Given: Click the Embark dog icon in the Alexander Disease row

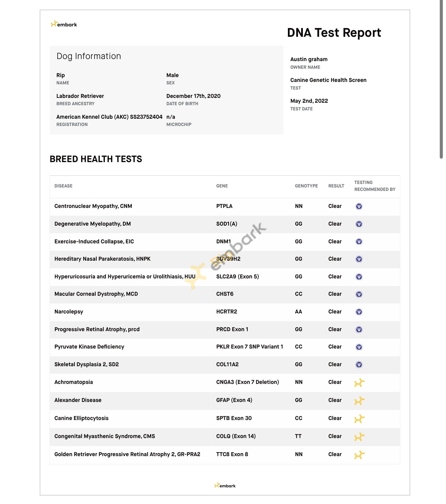Looking at the screenshot, I should [359, 401].
